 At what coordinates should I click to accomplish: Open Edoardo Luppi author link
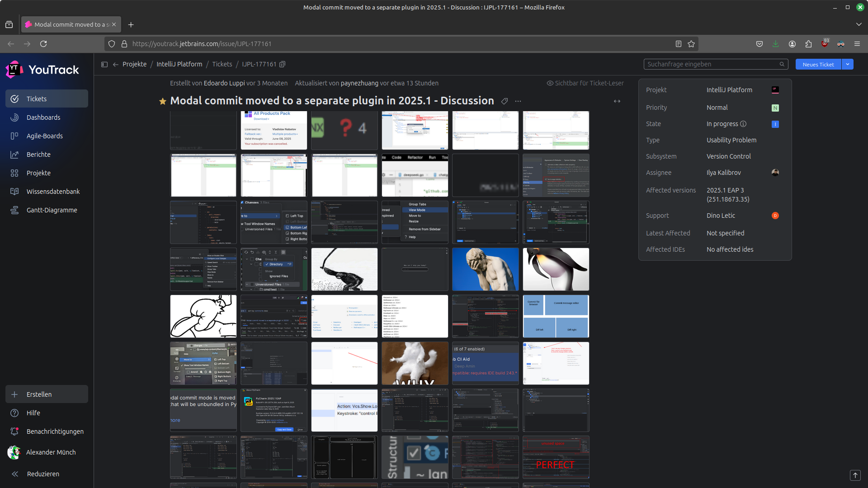coord(224,83)
